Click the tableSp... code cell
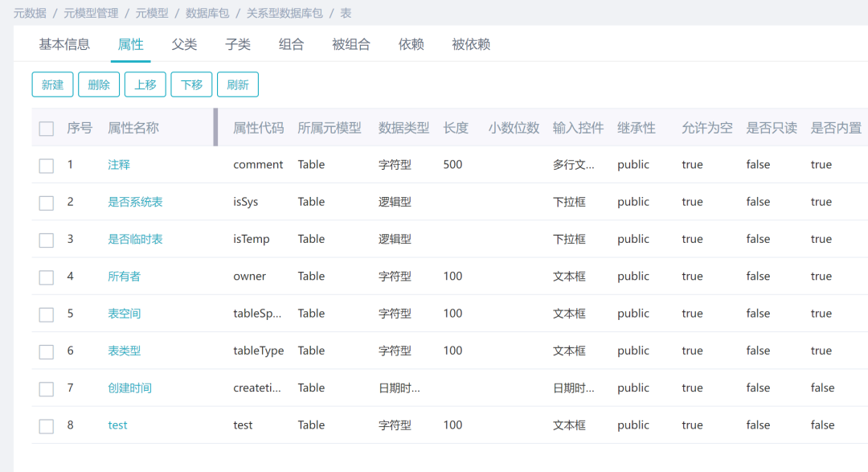Image resolution: width=868 pixels, height=472 pixels. 257,313
